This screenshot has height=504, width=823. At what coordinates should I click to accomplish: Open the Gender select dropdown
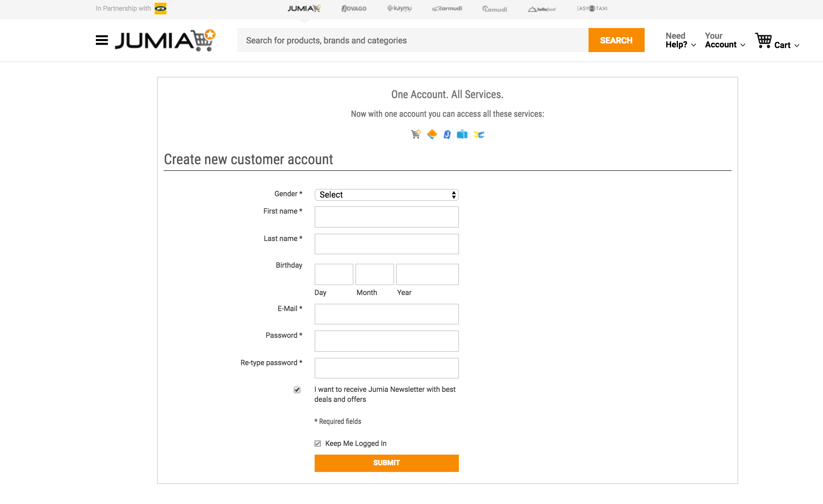coord(386,195)
